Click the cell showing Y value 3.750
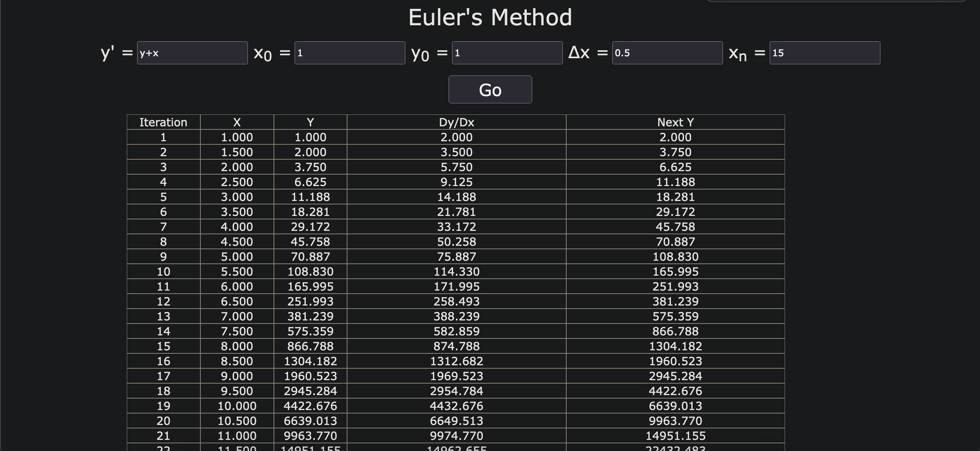The image size is (980, 451). click(310, 167)
